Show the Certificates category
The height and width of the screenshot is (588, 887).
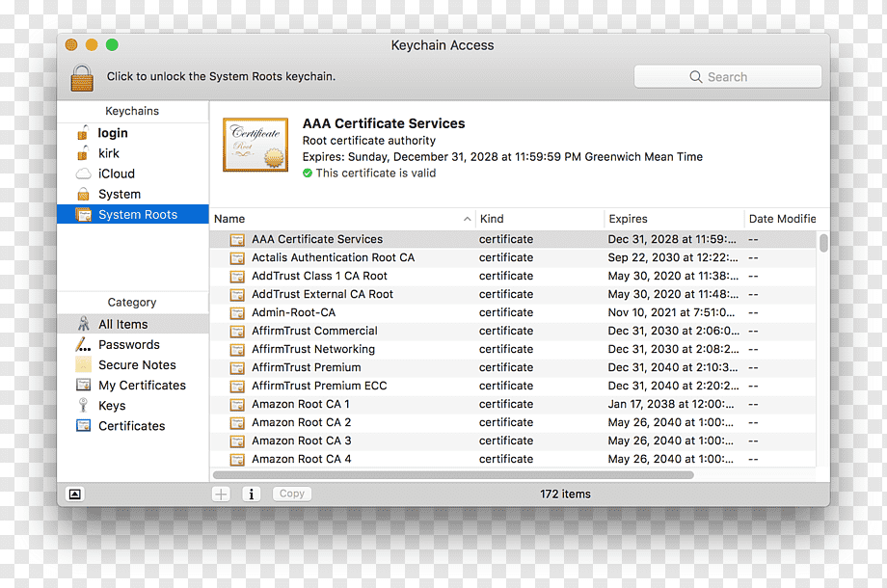coord(132,426)
